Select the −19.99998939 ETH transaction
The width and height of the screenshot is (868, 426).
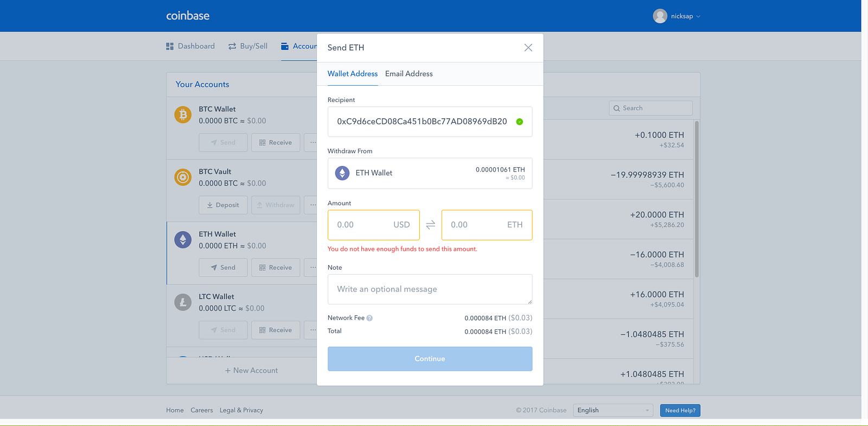point(618,179)
